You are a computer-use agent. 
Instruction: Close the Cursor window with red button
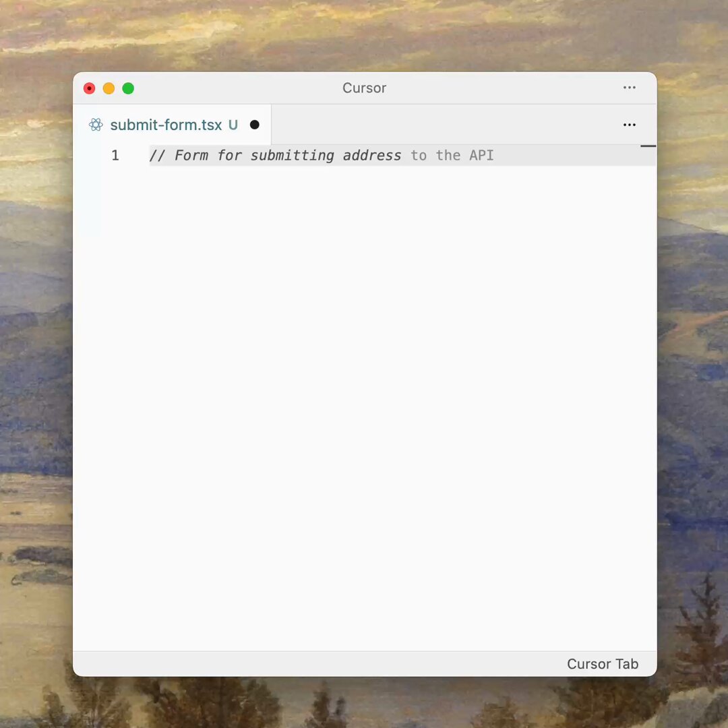coord(89,88)
